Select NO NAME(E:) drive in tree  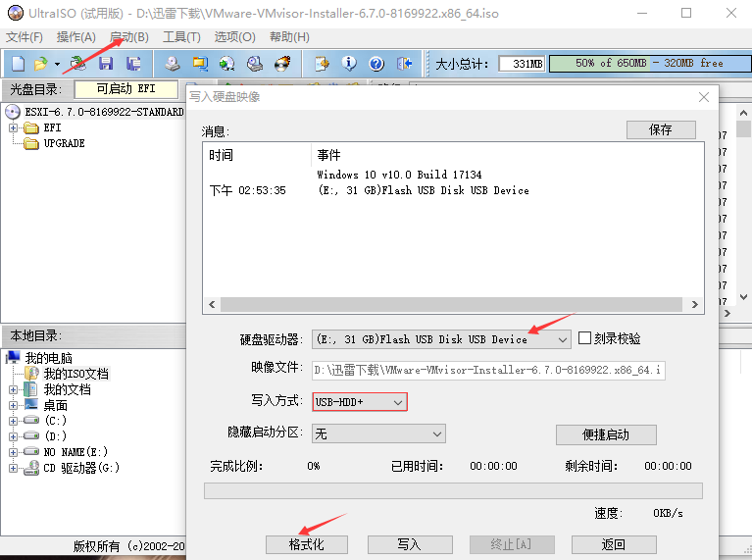(75, 452)
